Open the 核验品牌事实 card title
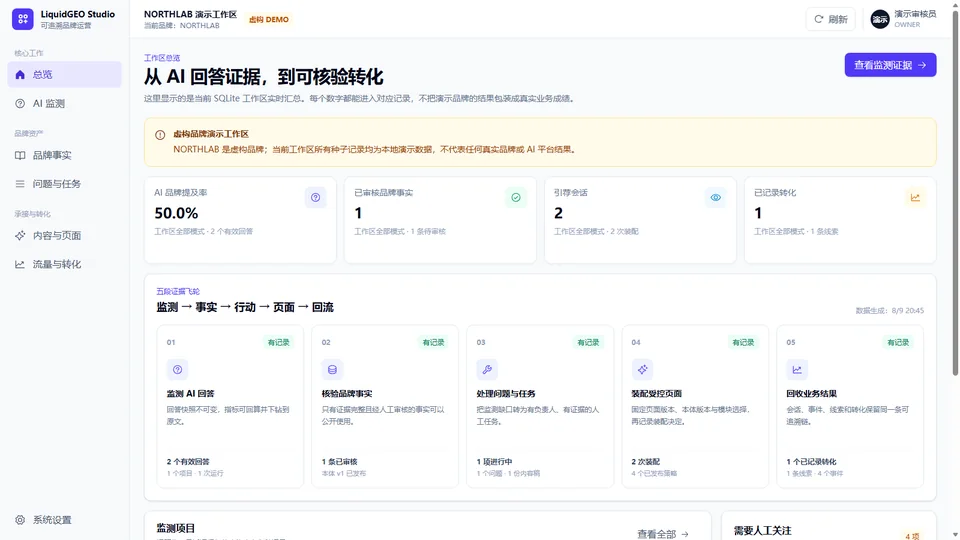The width and height of the screenshot is (960, 540). (x=347, y=394)
